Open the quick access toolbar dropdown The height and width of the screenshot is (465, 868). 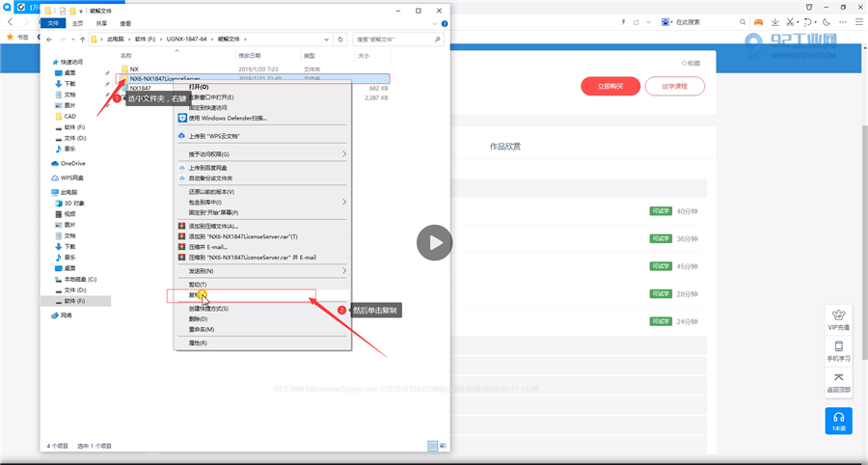[x=81, y=11]
